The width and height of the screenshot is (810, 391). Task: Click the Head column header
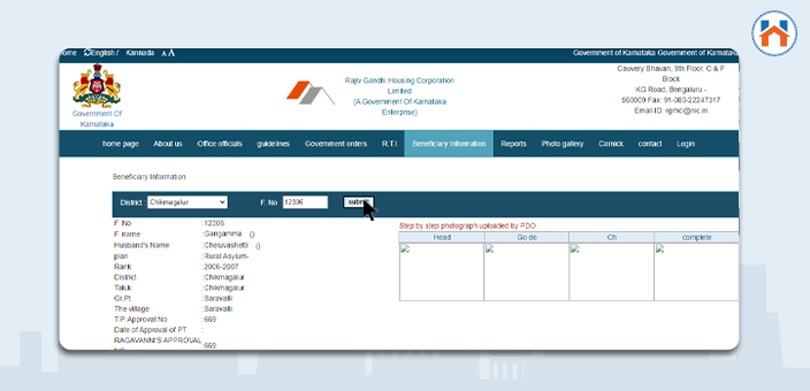click(442, 237)
